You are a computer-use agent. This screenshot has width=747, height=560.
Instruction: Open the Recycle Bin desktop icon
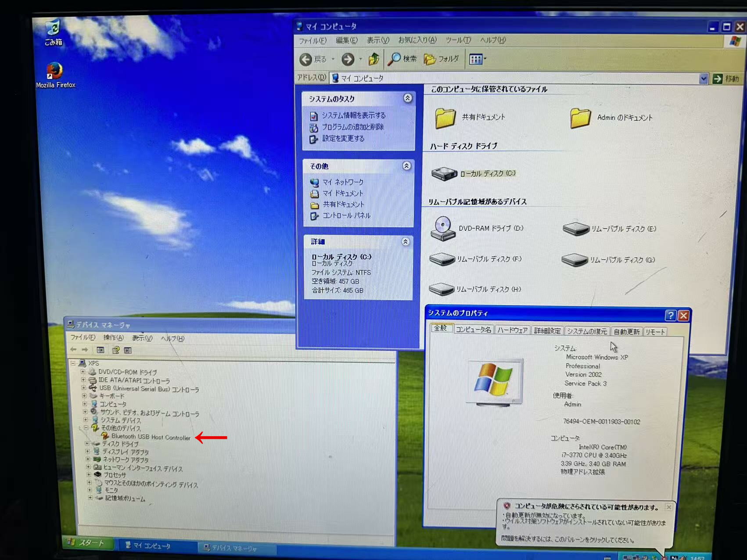pyautogui.click(x=53, y=29)
